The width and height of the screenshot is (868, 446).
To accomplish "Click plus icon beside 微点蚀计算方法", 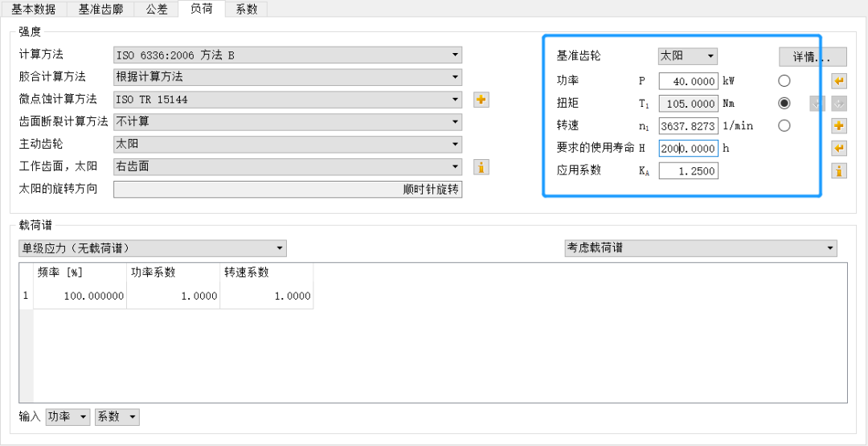I will [x=481, y=100].
